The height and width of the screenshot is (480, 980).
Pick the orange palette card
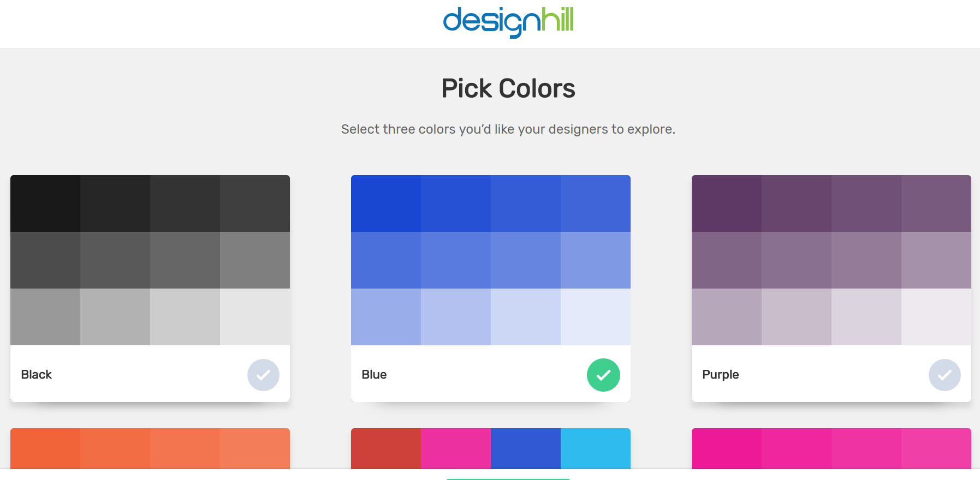150,448
